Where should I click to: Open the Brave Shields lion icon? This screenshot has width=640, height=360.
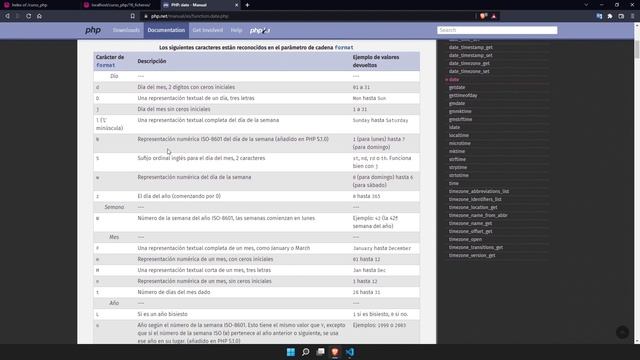tap(483, 16)
